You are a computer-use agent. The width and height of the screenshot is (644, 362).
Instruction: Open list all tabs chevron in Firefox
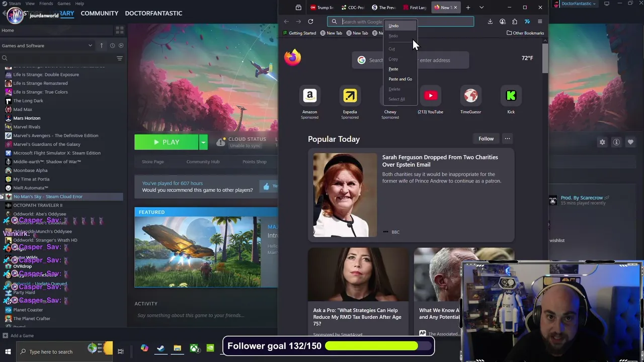click(x=481, y=8)
